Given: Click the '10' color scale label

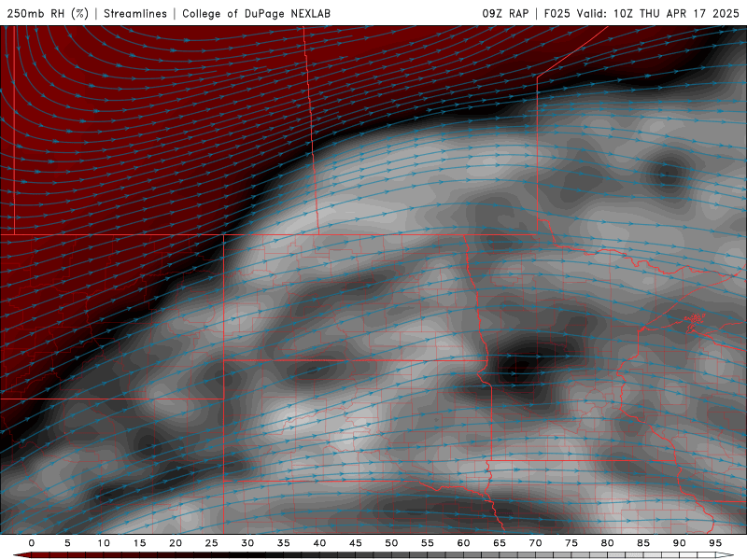Looking at the screenshot, I should point(104,543).
